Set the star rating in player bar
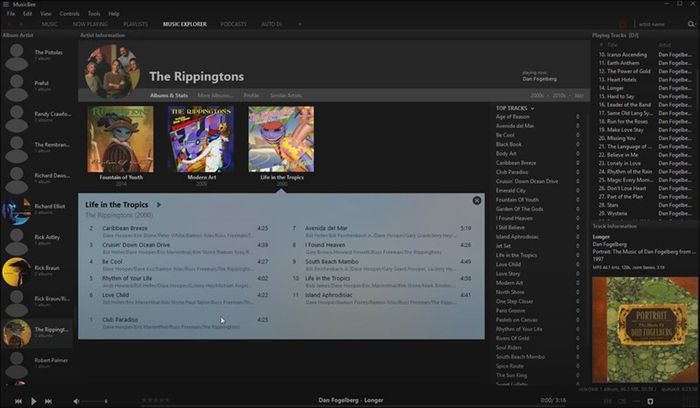 click(156, 400)
